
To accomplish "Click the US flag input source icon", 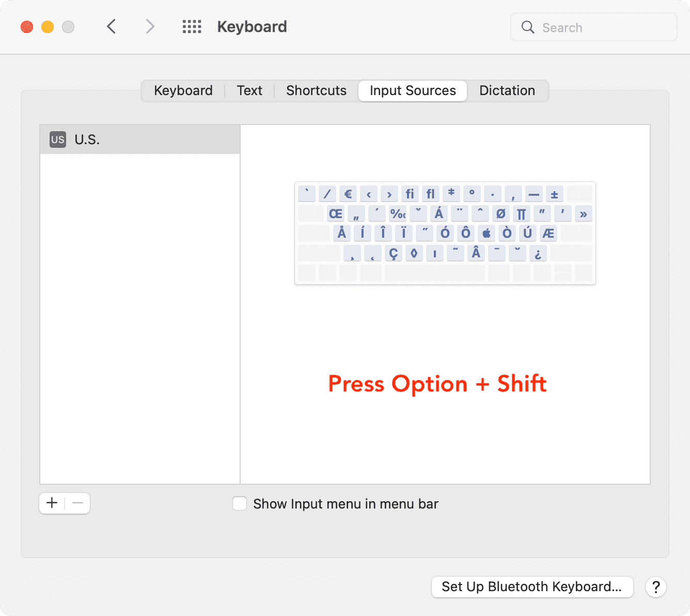I will 58,140.
